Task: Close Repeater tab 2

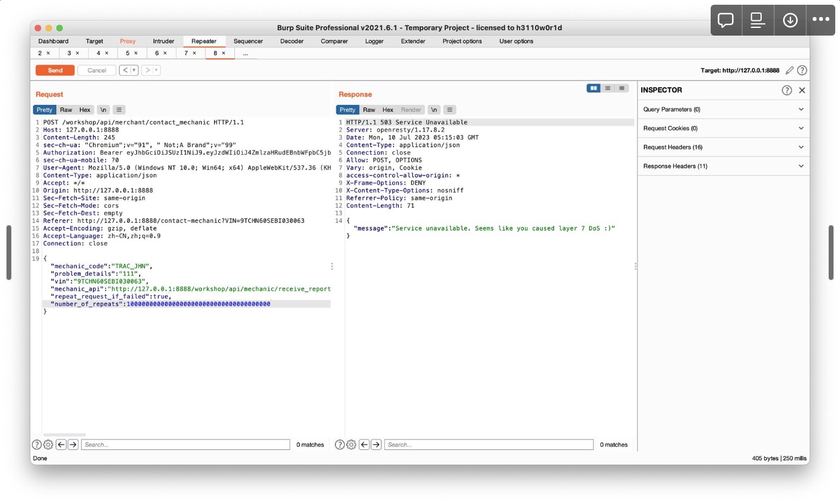Action: 48,53
